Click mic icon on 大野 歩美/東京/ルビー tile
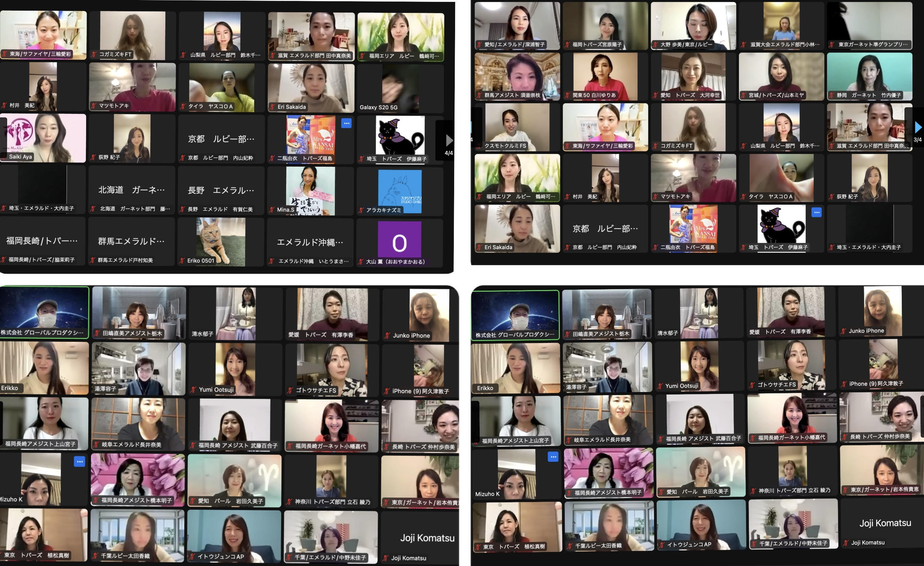924x566 pixels. pyautogui.click(x=655, y=45)
